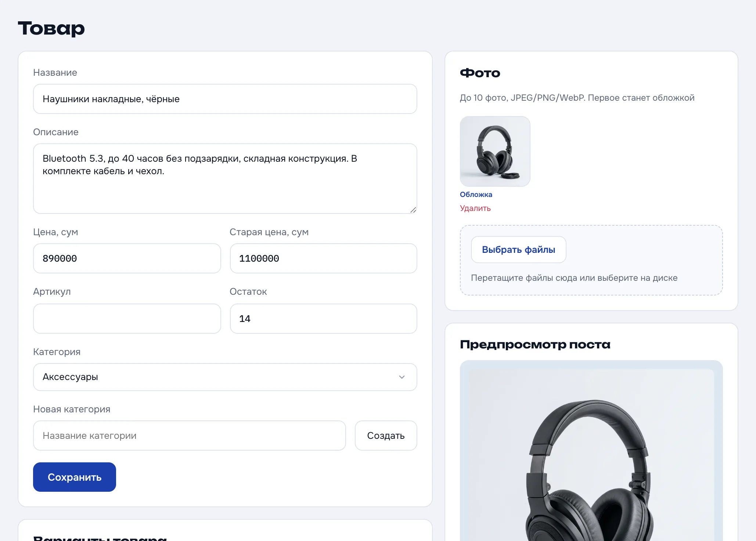The image size is (756, 541).
Task: Click the Фото section heading
Action: 480,73
